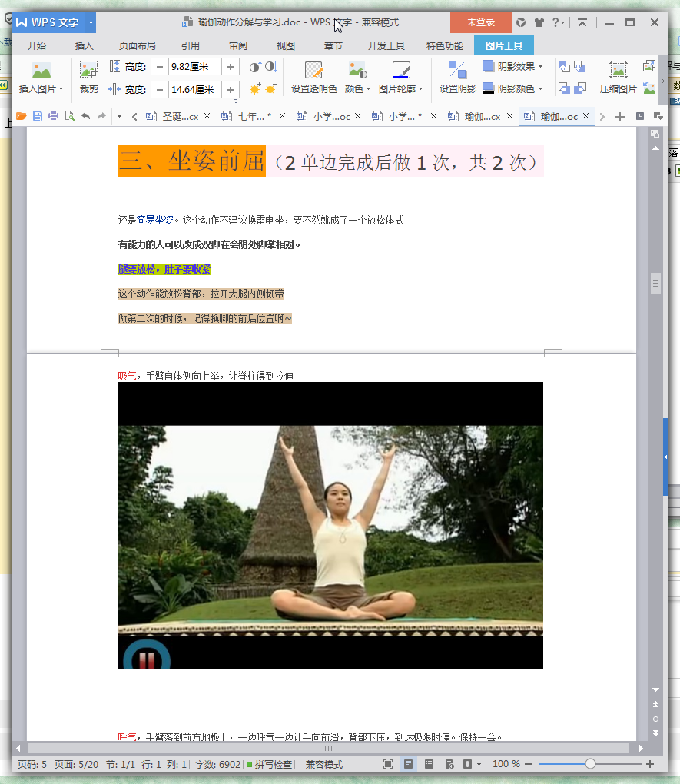Viewport: 680px width, 784px height.
Task: Undo the last action
Action: pyautogui.click(x=85, y=116)
